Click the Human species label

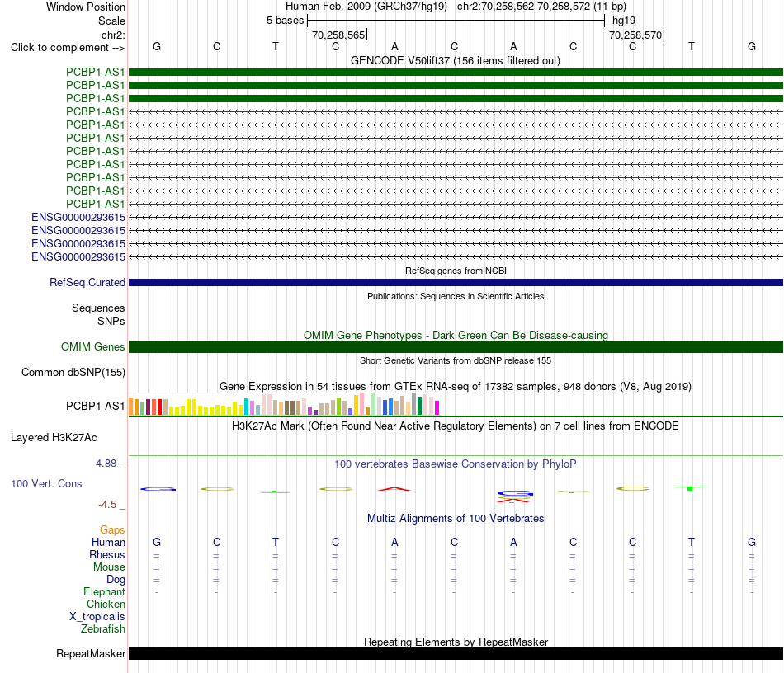click(108, 543)
